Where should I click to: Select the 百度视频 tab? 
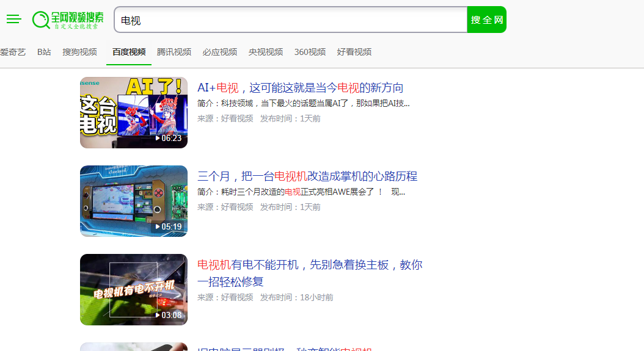coord(129,52)
